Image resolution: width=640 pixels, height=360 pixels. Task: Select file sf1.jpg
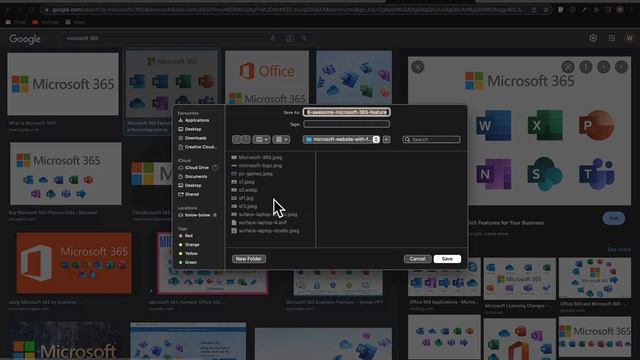[x=242, y=198]
